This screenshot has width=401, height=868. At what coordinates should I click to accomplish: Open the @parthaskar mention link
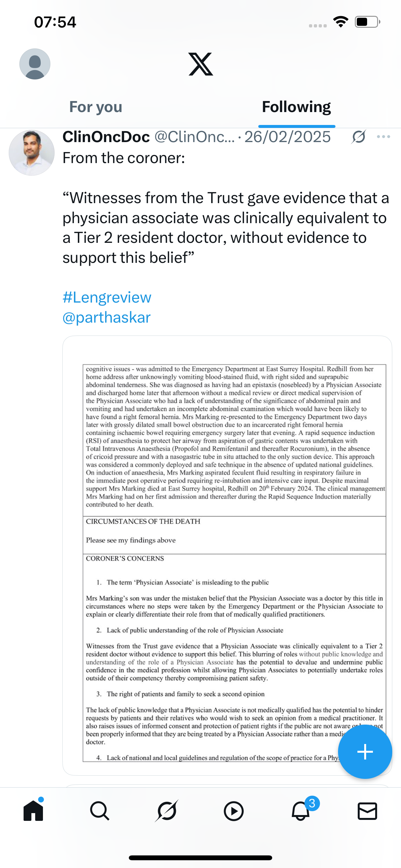[x=107, y=317]
